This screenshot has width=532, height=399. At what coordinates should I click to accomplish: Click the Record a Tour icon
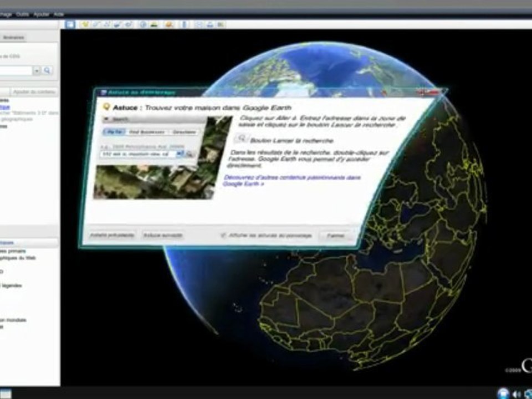point(129,24)
